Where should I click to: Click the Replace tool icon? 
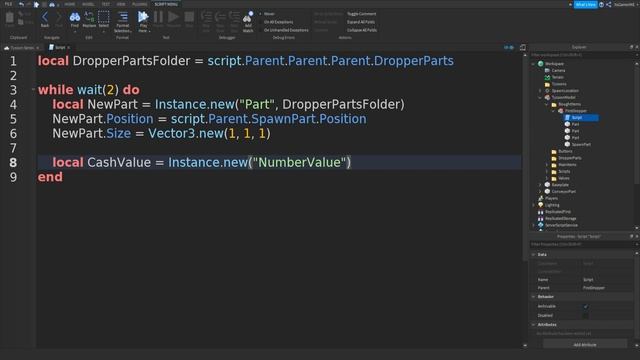pos(89,17)
